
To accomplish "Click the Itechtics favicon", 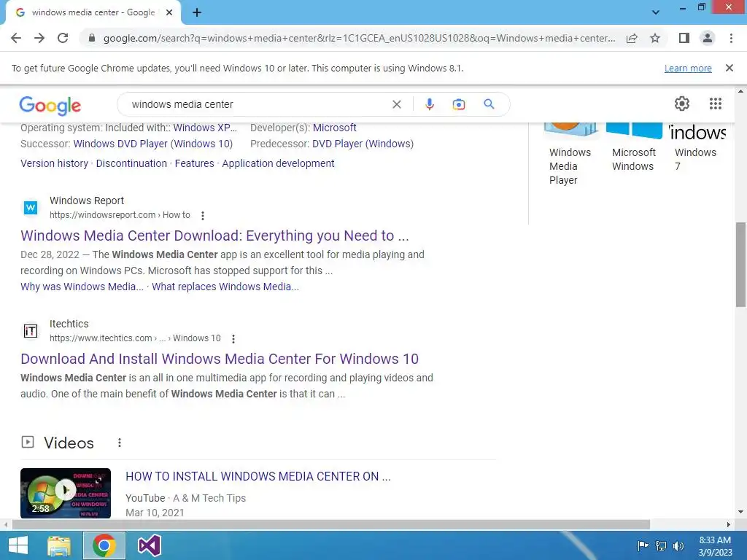I will click(x=31, y=330).
